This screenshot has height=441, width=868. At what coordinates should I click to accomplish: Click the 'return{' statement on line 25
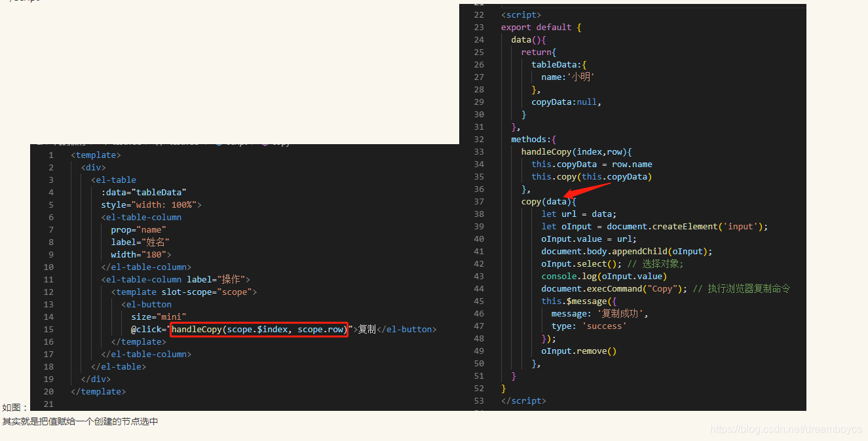point(538,52)
